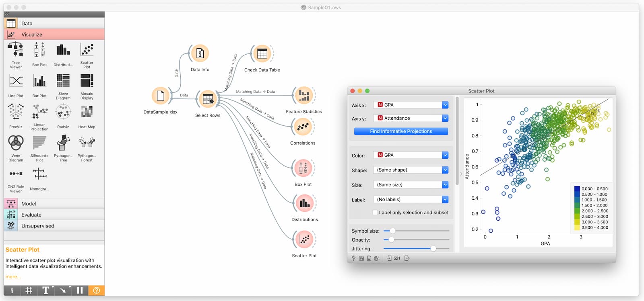Expand the Unsupervised widget category
The width and height of the screenshot is (644, 301).
54,226
